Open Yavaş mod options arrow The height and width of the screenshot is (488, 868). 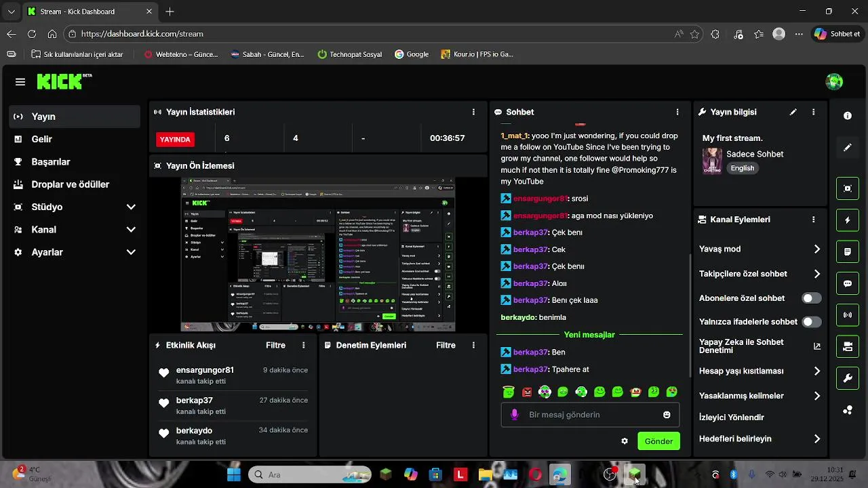click(816, 249)
